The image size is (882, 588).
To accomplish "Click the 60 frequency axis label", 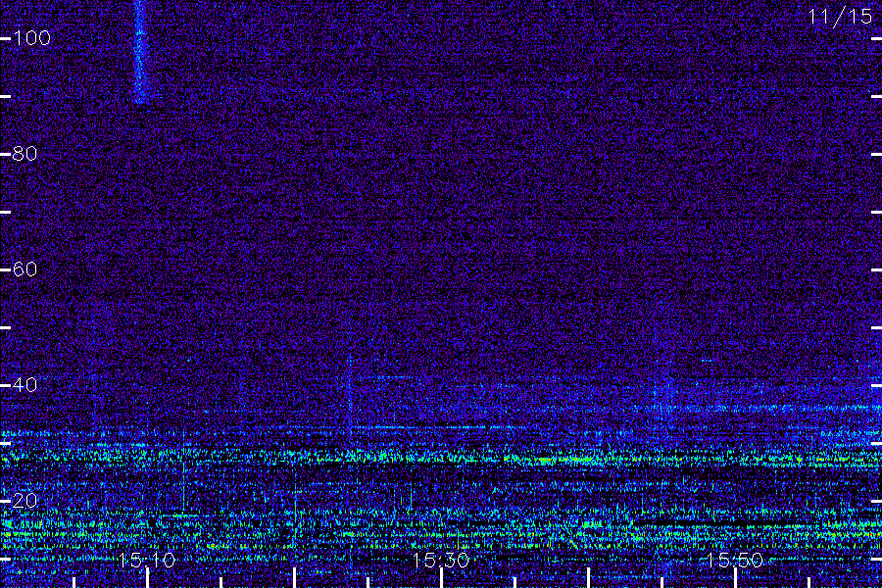I will point(24,269).
